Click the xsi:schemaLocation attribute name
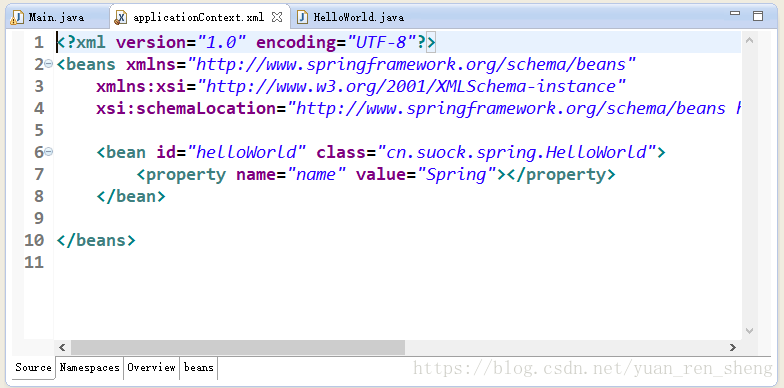This screenshot has height=388, width=784. click(186, 108)
